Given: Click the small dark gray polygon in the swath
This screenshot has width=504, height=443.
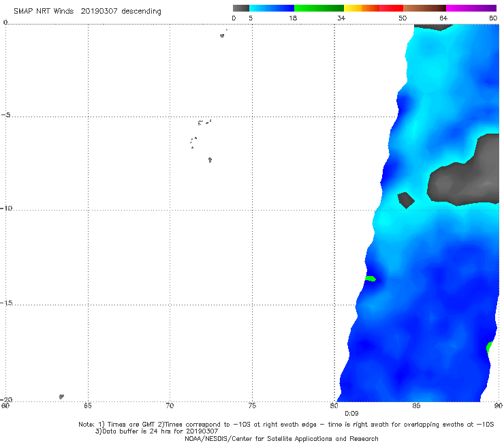Looking at the screenshot, I should point(406,200).
